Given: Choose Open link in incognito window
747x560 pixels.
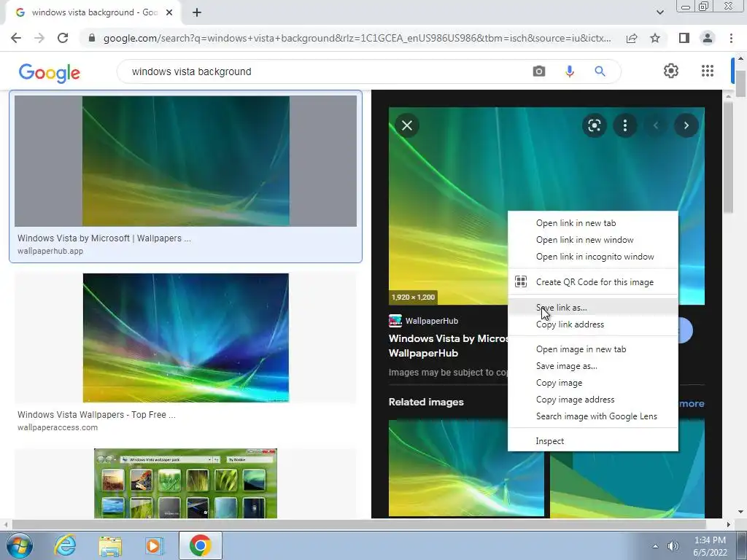Looking at the screenshot, I should tap(592, 256).
